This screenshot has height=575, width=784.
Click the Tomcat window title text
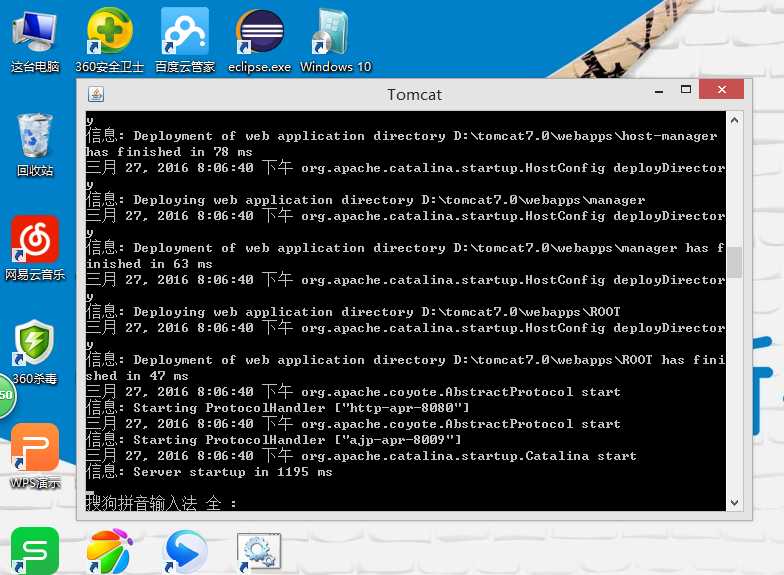click(x=414, y=94)
